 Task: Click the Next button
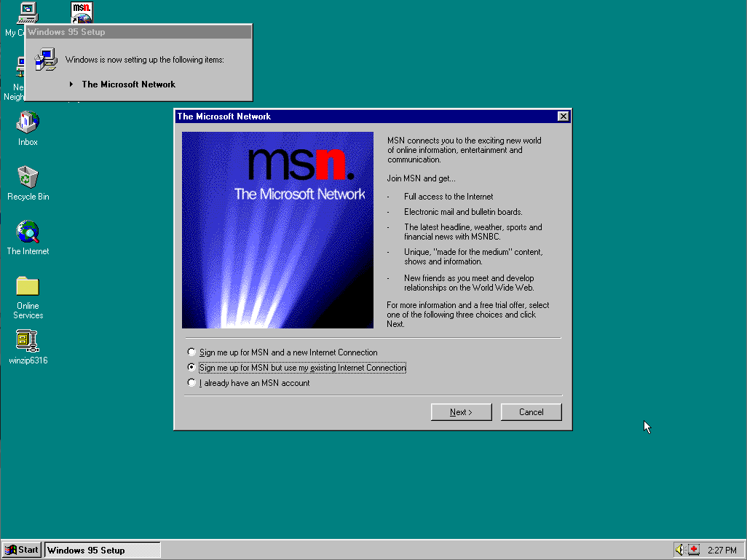click(461, 411)
